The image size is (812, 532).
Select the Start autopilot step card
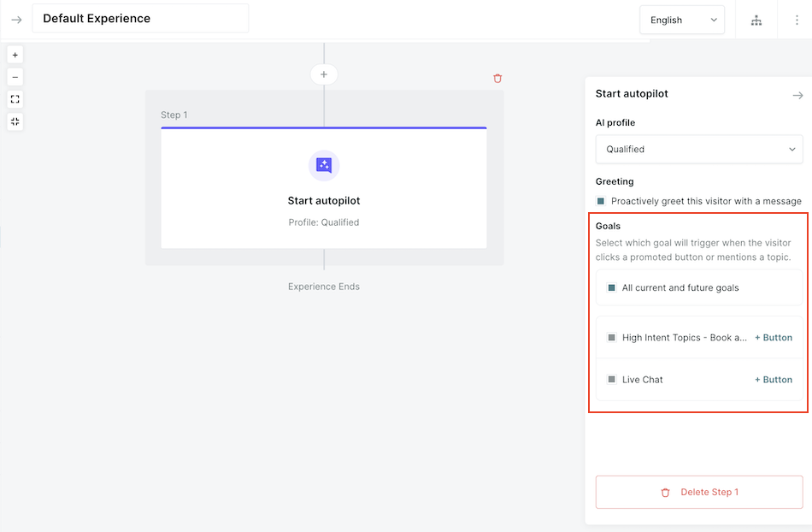[x=324, y=187]
